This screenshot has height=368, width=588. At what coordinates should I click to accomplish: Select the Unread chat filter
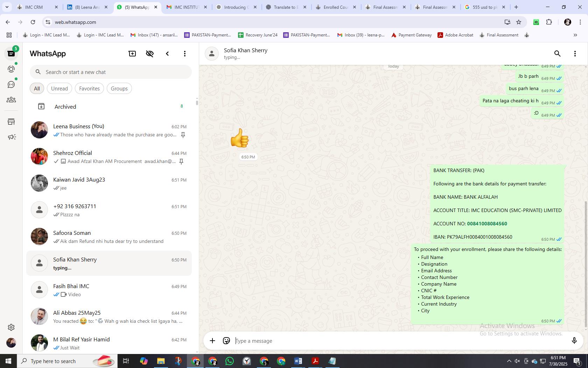59,89
